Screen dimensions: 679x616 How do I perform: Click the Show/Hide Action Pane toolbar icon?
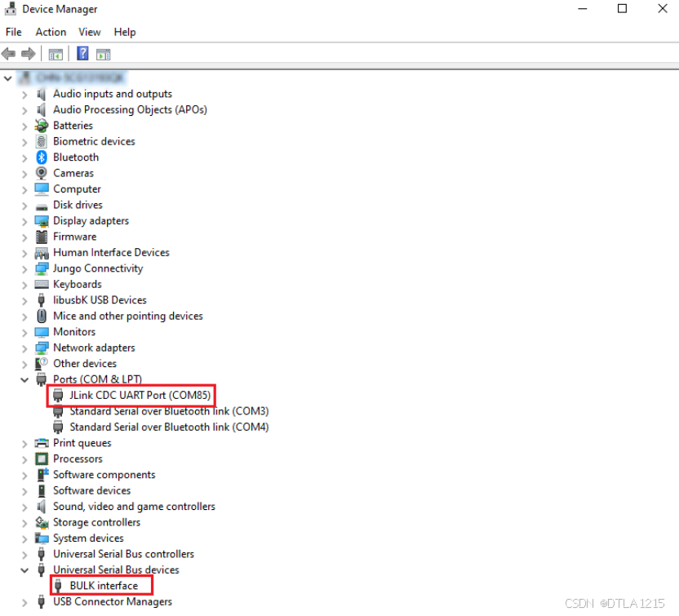pyautogui.click(x=103, y=54)
